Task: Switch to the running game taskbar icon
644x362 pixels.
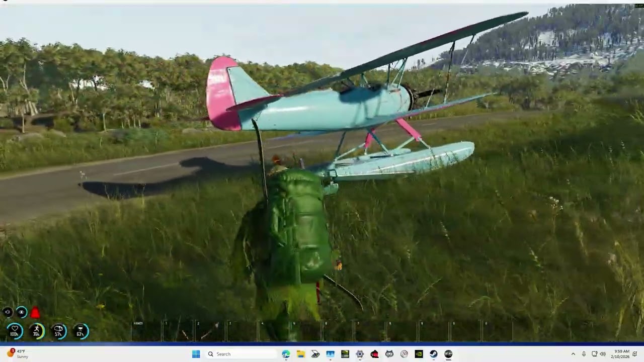Action: click(x=448, y=354)
